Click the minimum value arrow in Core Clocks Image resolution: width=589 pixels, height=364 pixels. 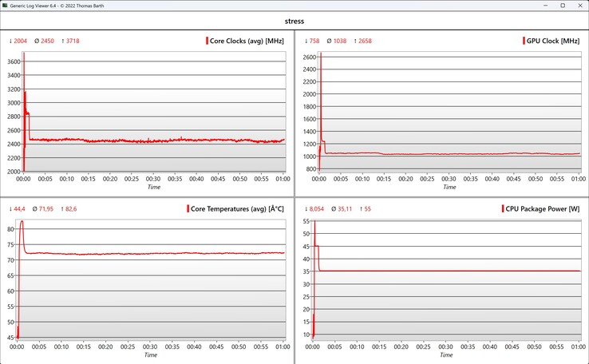click(x=11, y=41)
